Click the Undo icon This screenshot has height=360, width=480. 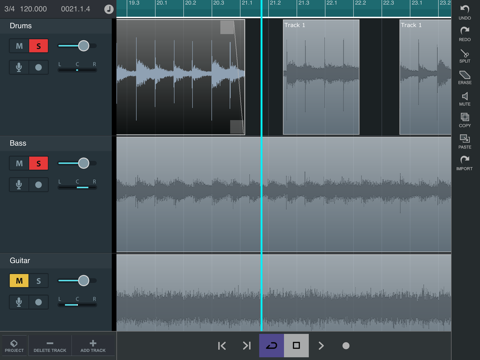(465, 12)
